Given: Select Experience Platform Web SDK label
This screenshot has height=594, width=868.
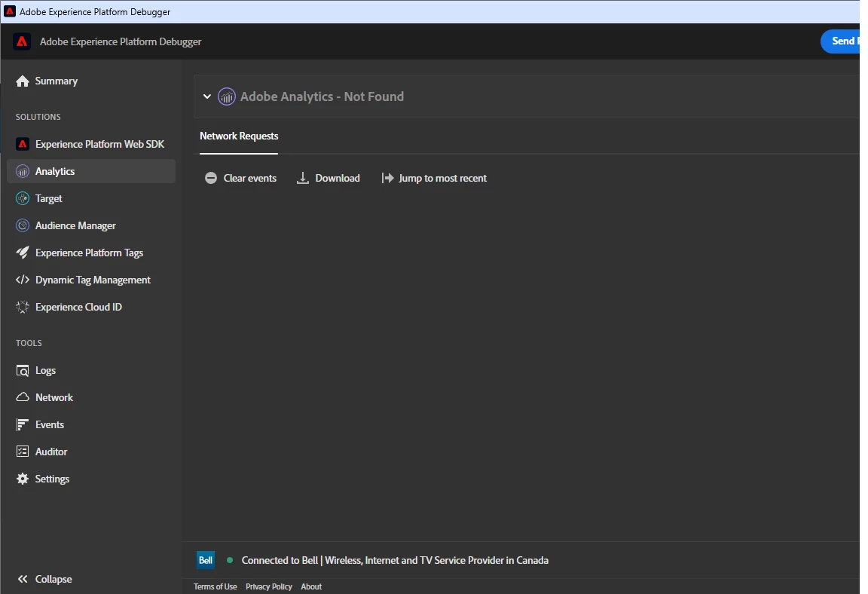Looking at the screenshot, I should tap(99, 145).
